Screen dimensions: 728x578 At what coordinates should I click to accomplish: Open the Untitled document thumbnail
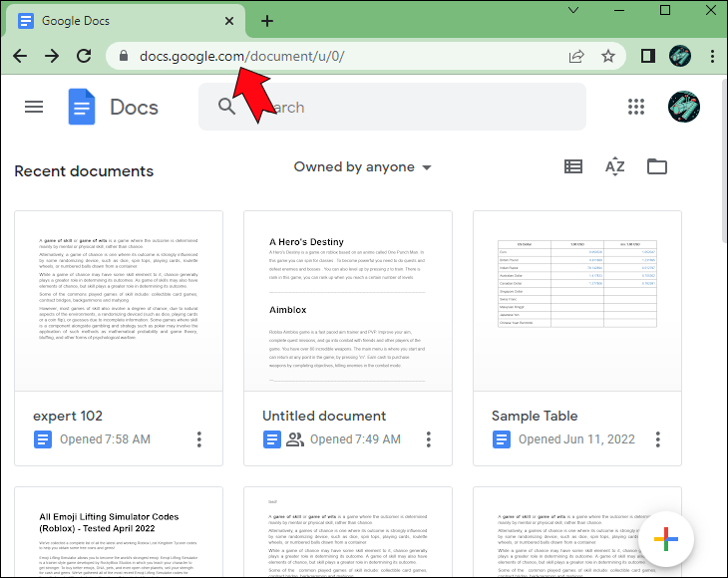coord(348,301)
